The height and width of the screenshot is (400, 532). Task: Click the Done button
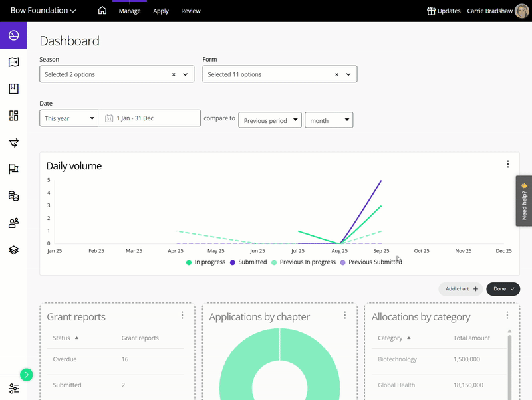[x=503, y=289]
